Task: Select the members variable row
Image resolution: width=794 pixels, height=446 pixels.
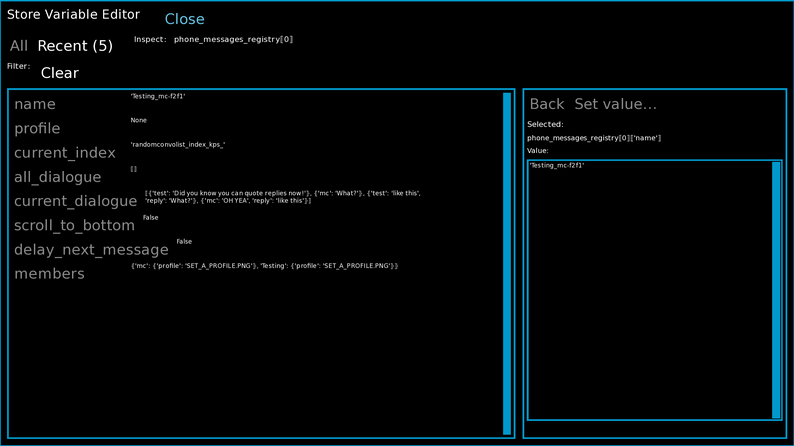Action: pyautogui.click(x=49, y=273)
